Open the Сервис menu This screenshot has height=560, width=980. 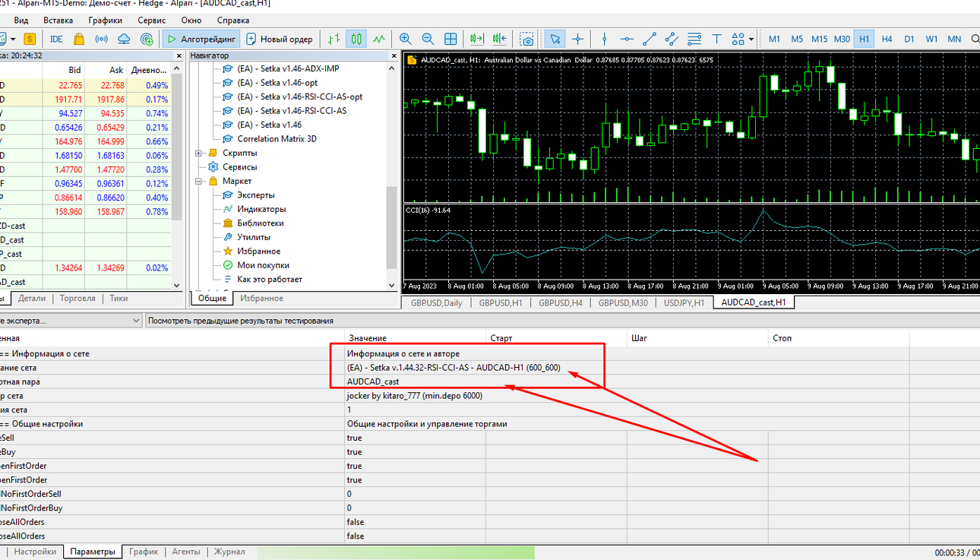[153, 20]
